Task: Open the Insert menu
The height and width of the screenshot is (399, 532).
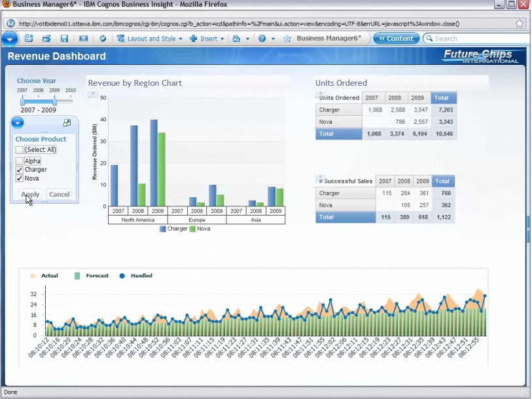Action: coord(207,39)
